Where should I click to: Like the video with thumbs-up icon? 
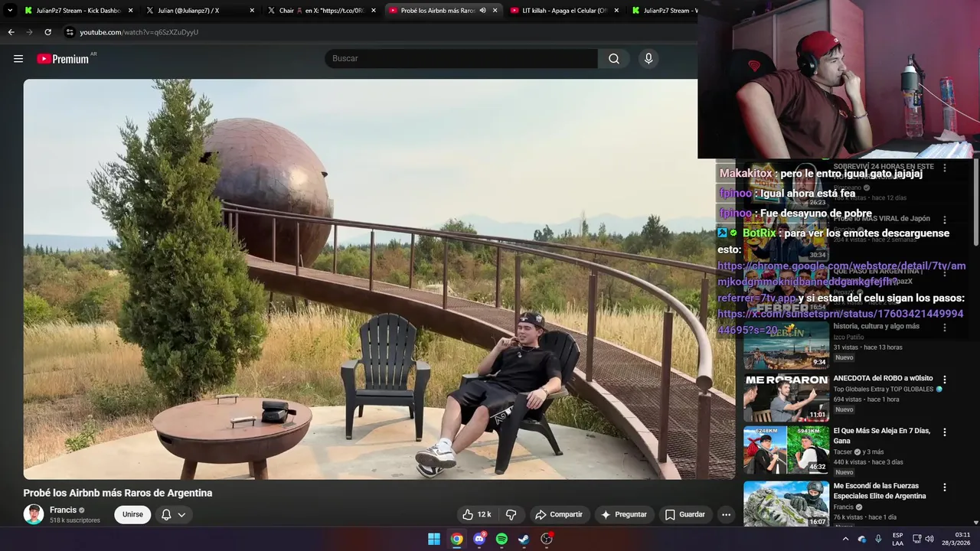click(467, 514)
